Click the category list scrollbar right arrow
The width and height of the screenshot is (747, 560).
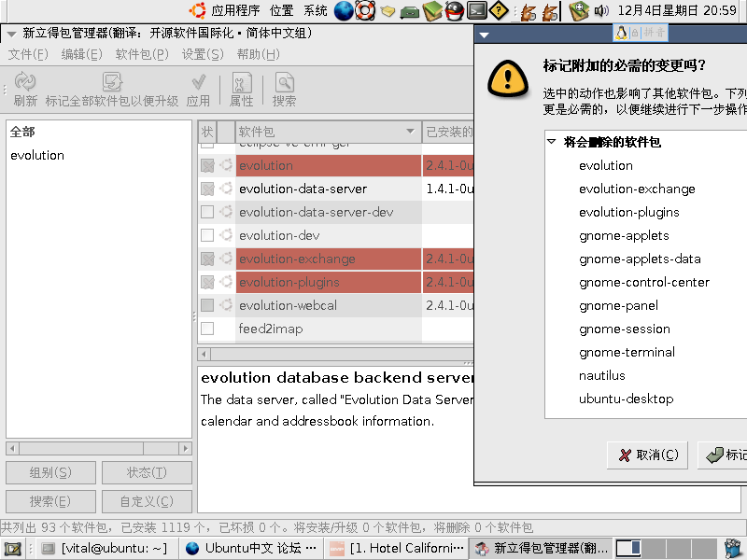click(x=186, y=448)
